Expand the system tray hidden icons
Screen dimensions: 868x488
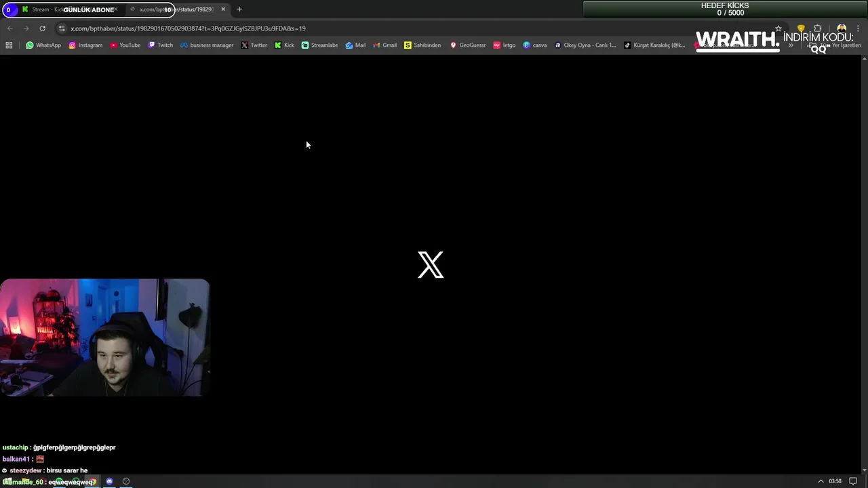[821, 481]
